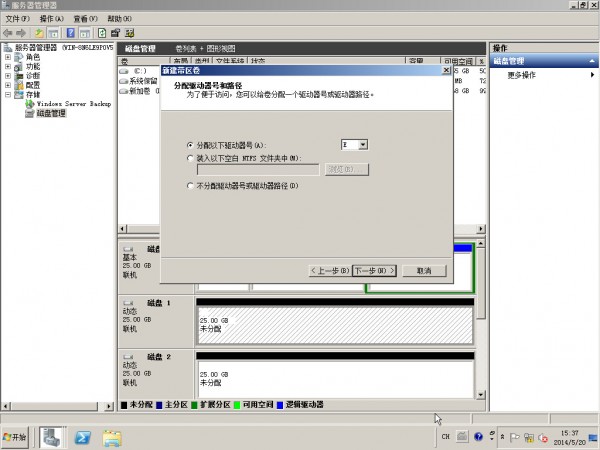Click the 开始 Start button

[x=17, y=438]
